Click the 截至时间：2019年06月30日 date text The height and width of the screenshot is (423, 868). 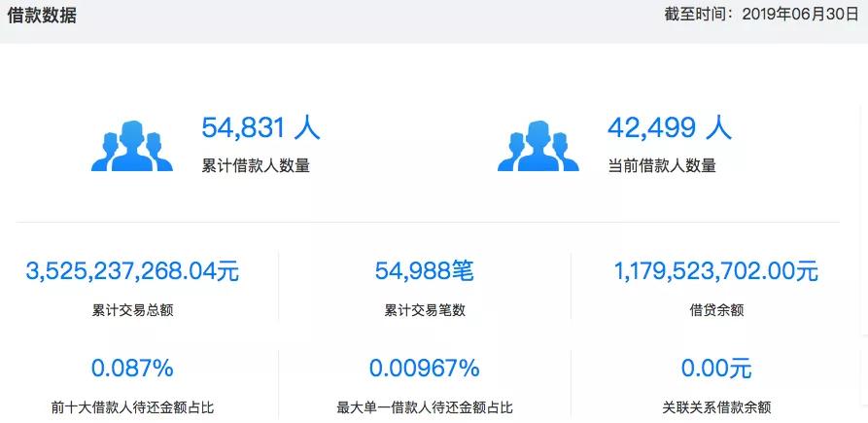coord(761,15)
